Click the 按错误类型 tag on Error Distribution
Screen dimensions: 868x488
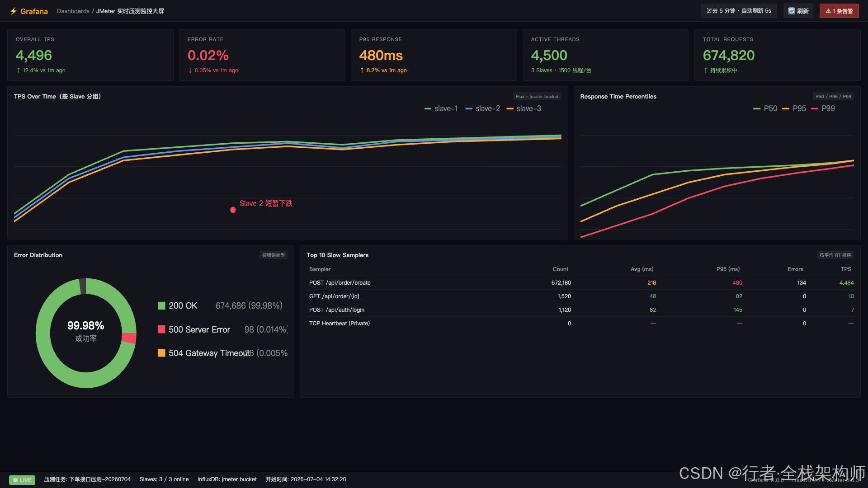[274, 255]
